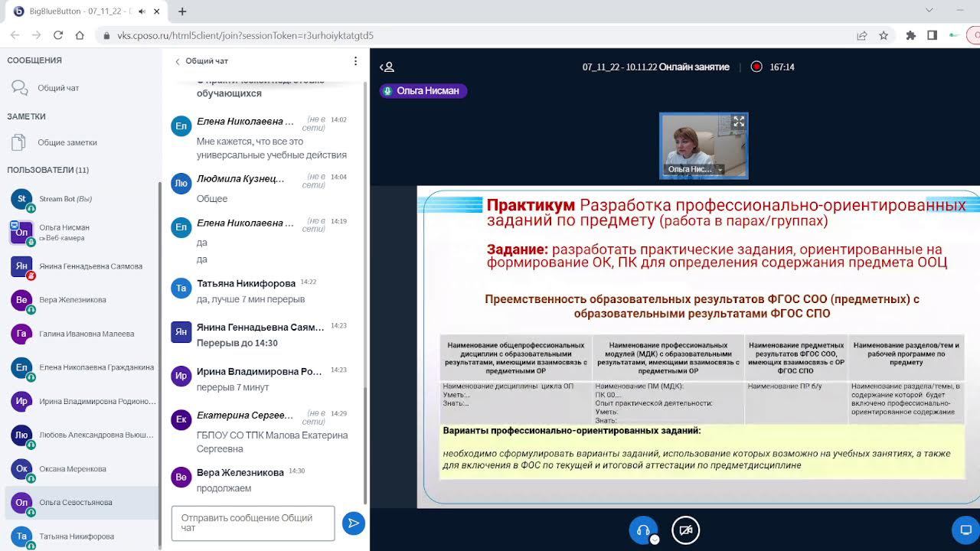Click the message 'да, лучше 7 мин перерыв'
The width and height of the screenshot is (980, 551).
[x=250, y=299]
